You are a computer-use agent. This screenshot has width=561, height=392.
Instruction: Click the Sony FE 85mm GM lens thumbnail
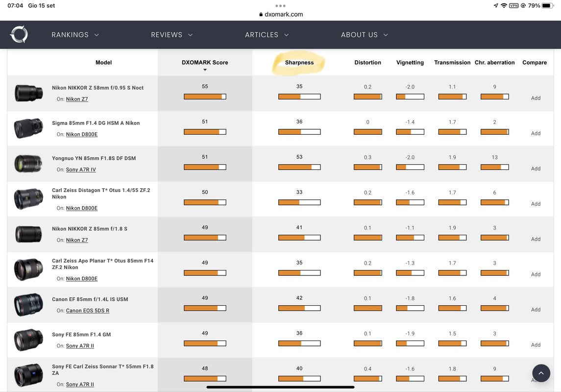(x=28, y=340)
